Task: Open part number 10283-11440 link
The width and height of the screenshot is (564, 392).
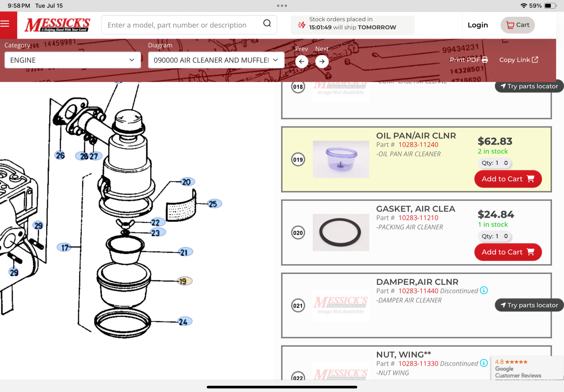Action: (x=418, y=291)
